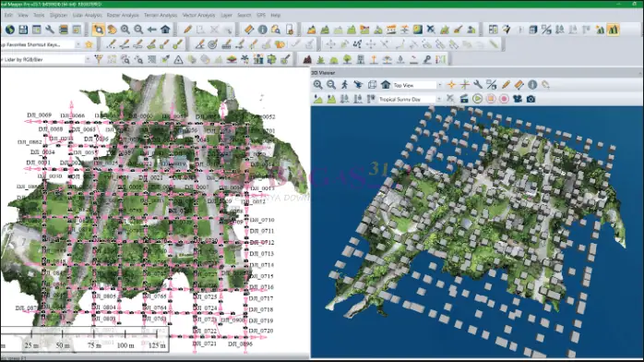Click the building classification icon in Lidar toolbar
Image resolution: width=644 pixels, height=362 pixels.
point(361,60)
